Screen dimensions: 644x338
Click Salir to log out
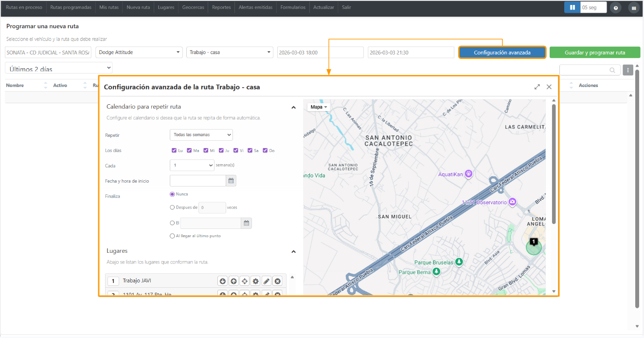[x=346, y=7]
